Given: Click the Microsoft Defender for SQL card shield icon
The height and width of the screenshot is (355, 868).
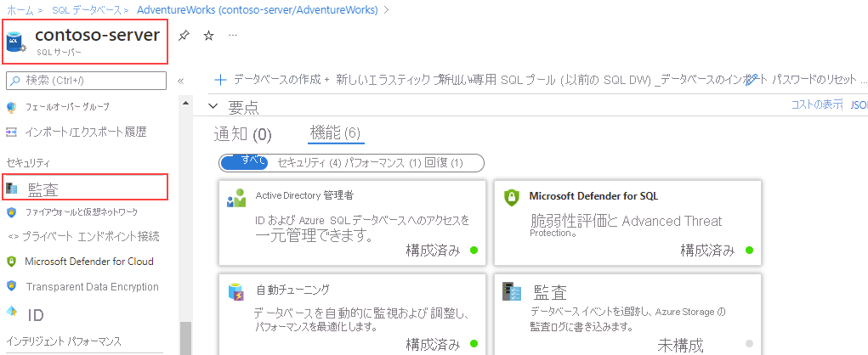Looking at the screenshot, I should point(512,198).
